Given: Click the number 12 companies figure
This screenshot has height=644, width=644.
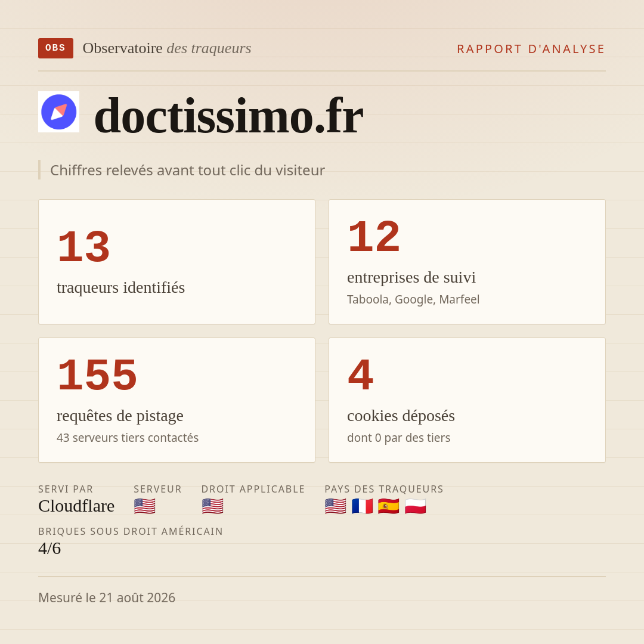Looking at the screenshot, I should [x=374, y=237].
